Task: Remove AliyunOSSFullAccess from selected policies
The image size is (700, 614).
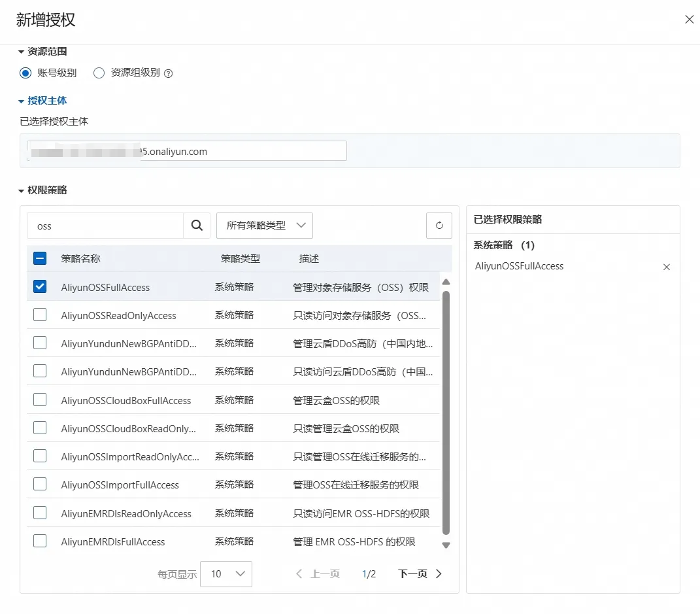Action: (x=667, y=267)
